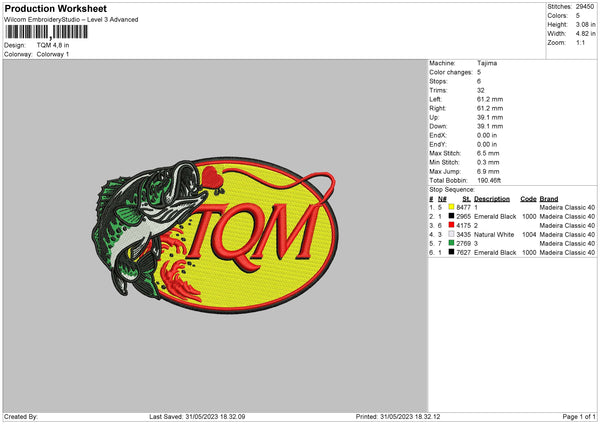Click the Natural White description
Image resolution: width=600 pixels, height=424 pixels.
click(494, 235)
